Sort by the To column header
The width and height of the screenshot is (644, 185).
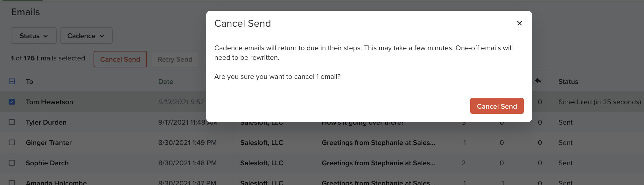(29, 81)
